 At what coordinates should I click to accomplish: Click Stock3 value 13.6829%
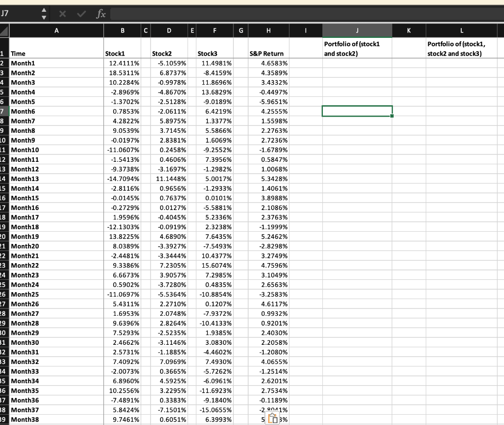[x=215, y=92]
